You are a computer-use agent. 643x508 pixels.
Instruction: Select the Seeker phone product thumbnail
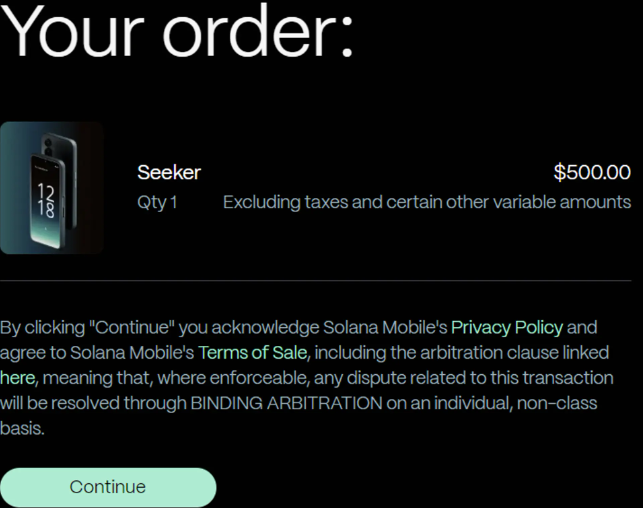[51, 188]
